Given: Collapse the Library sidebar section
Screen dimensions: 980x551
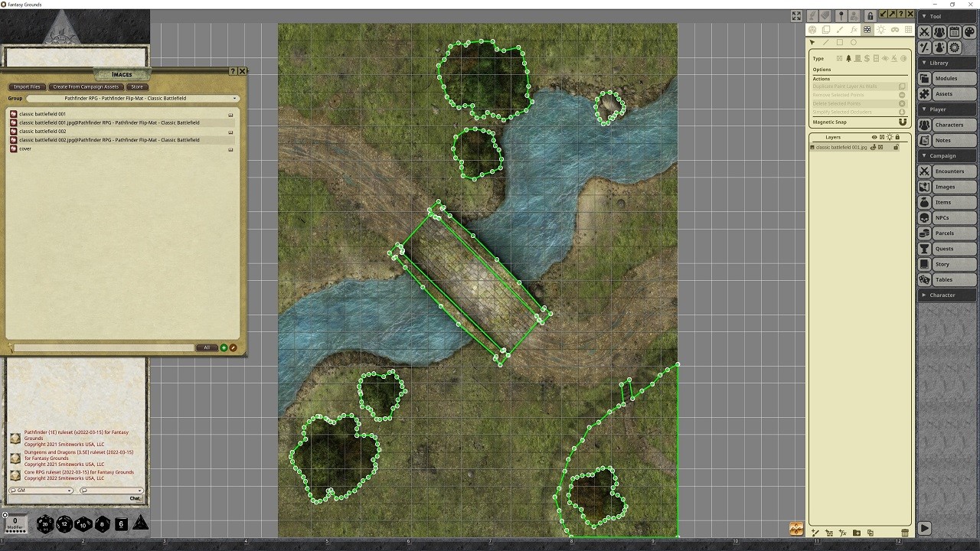Looking at the screenshot, I should coord(924,63).
